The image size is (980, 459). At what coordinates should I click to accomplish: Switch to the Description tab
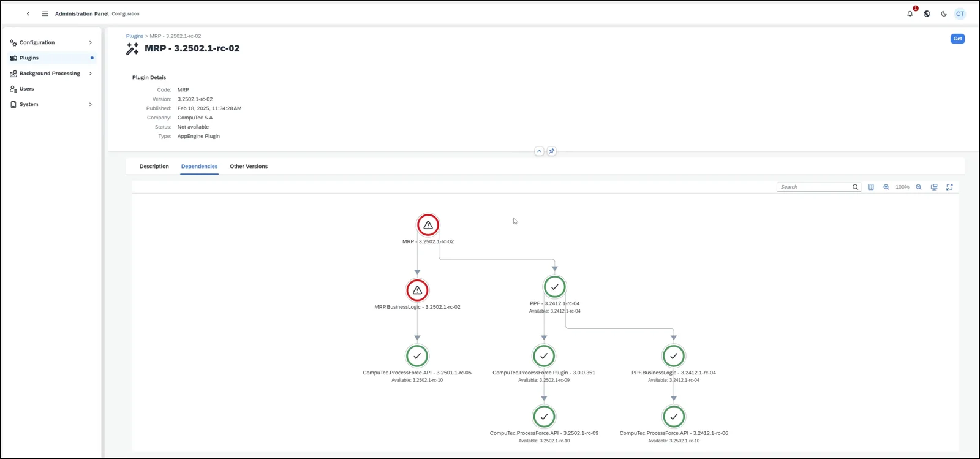coord(154,167)
